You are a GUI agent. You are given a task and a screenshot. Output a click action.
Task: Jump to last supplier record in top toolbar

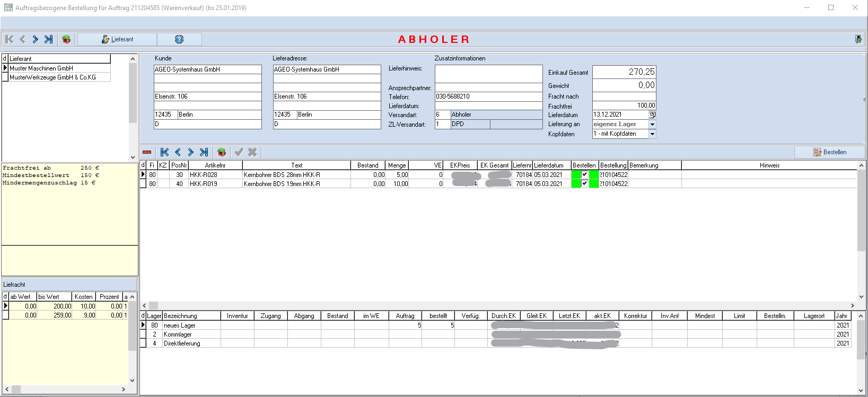pos(48,39)
